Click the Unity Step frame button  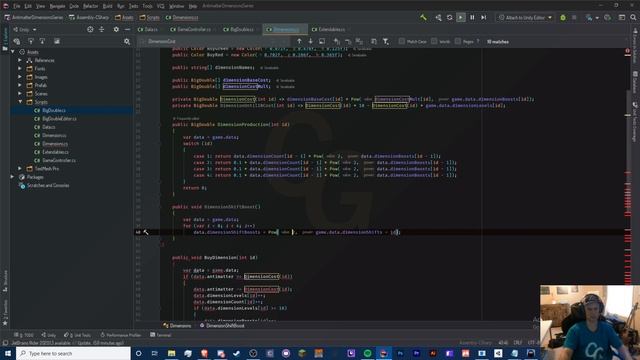[484, 18]
